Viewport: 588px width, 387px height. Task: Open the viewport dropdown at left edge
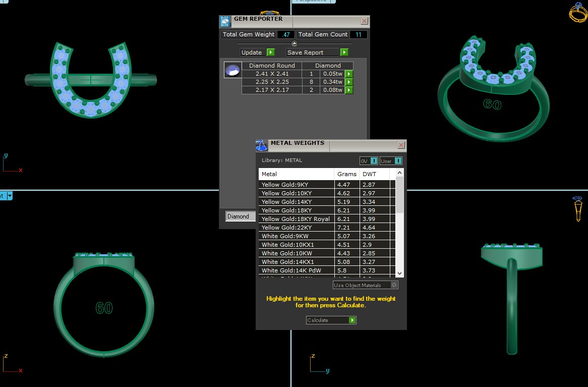click(x=10, y=196)
